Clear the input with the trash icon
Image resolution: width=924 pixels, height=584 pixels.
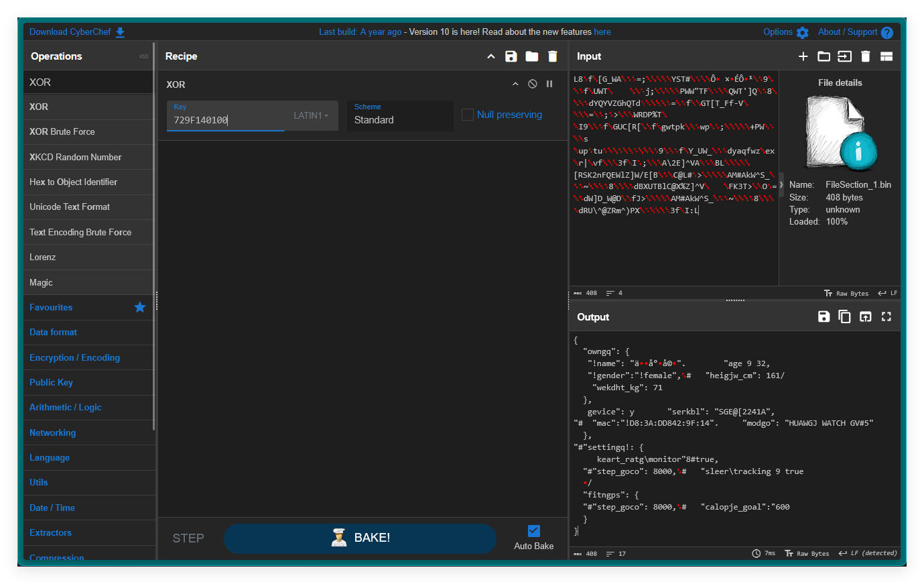[x=866, y=56]
